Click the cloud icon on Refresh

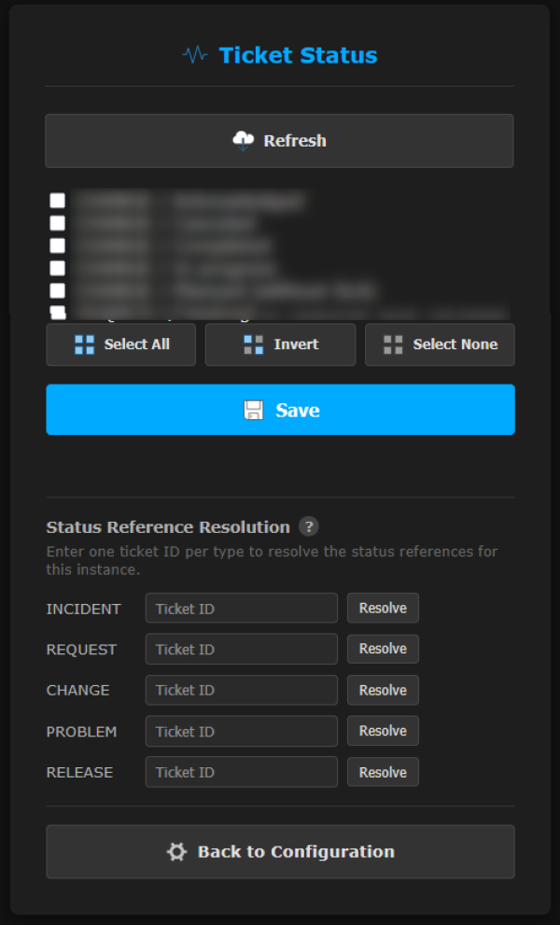244,141
